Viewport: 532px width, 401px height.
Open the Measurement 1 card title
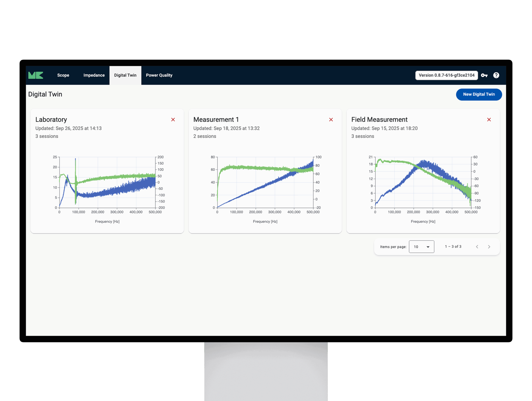pyautogui.click(x=216, y=120)
